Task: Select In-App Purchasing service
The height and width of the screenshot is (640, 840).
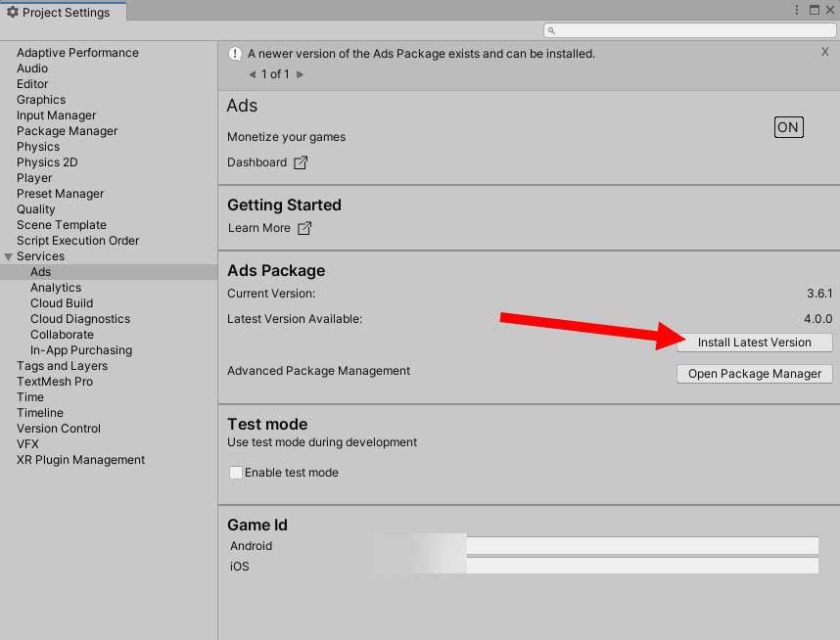Action: [81, 350]
